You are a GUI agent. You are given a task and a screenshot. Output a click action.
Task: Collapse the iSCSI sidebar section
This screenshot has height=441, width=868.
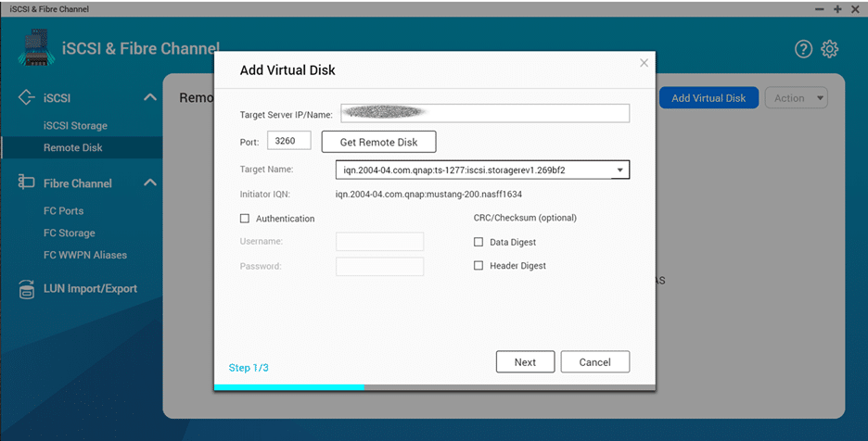[x=150, y=97]
